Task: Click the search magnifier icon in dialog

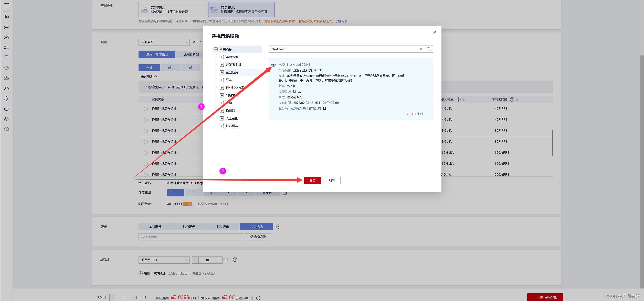Action: [x=428, y=49]
